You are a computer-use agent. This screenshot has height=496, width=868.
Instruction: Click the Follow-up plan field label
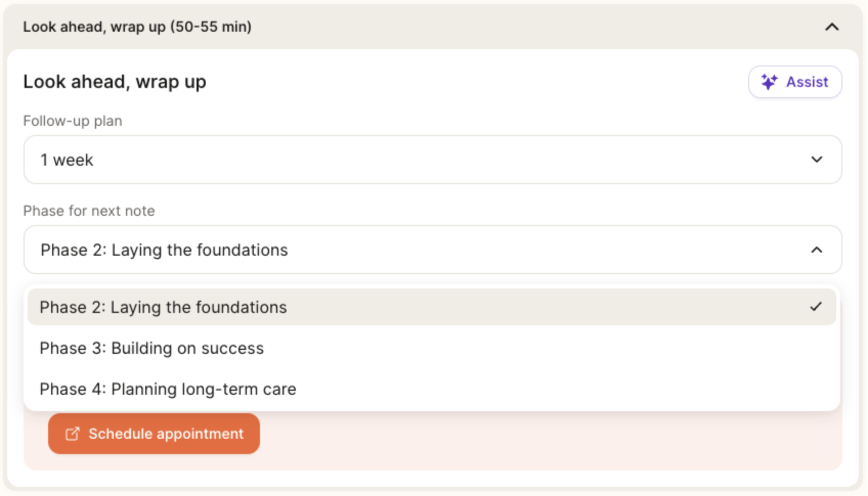73,121
